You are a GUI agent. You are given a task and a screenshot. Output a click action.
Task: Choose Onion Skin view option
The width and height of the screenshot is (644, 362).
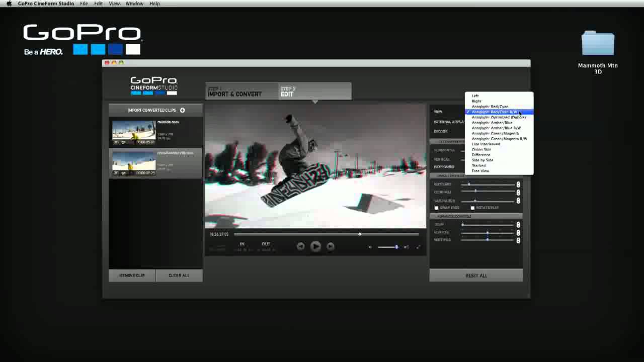click(499, 149)
